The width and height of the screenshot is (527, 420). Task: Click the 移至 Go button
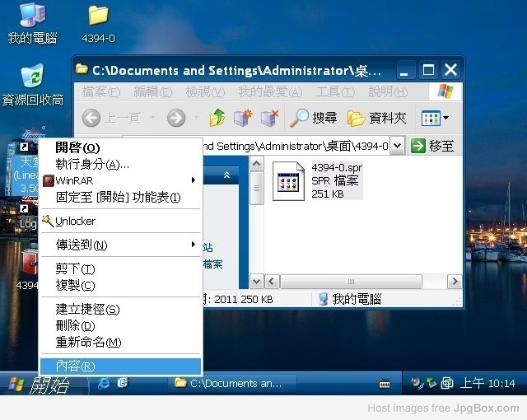(x=433, y=146)
